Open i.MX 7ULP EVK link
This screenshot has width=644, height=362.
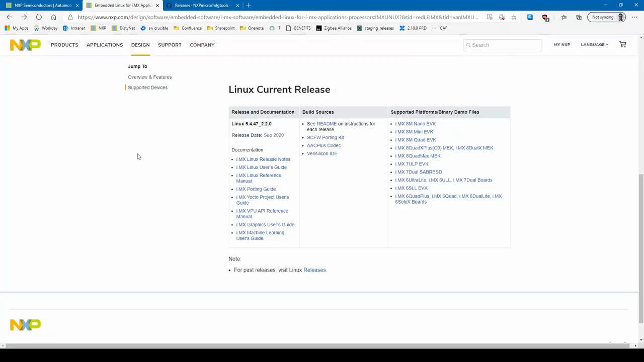click(412, 164)
